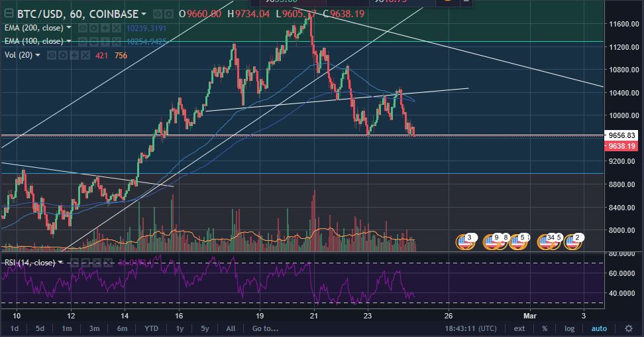This screenshot has height=337, width=644.
Task: Collapse the chart legend using the minus box
Action: pos(9,13)
